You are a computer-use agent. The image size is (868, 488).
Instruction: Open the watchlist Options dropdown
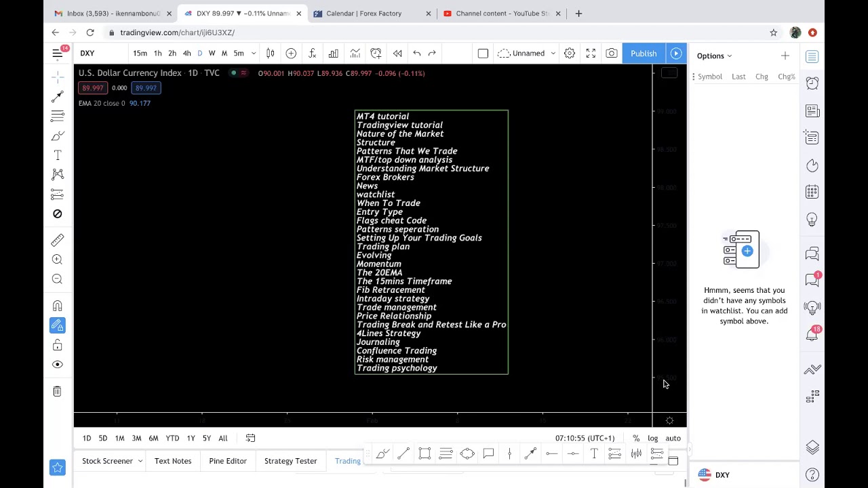point(715,56)
